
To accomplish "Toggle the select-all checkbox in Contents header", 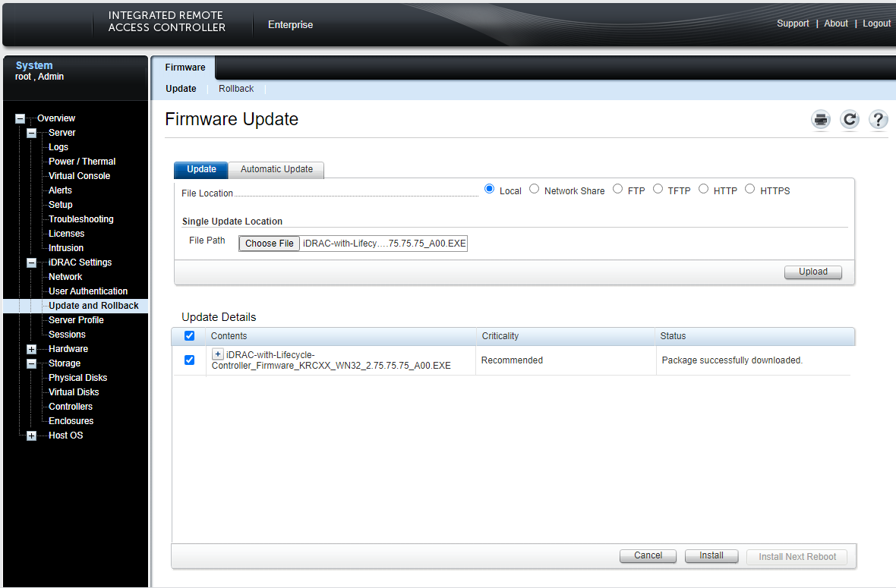I will point(189,335).
